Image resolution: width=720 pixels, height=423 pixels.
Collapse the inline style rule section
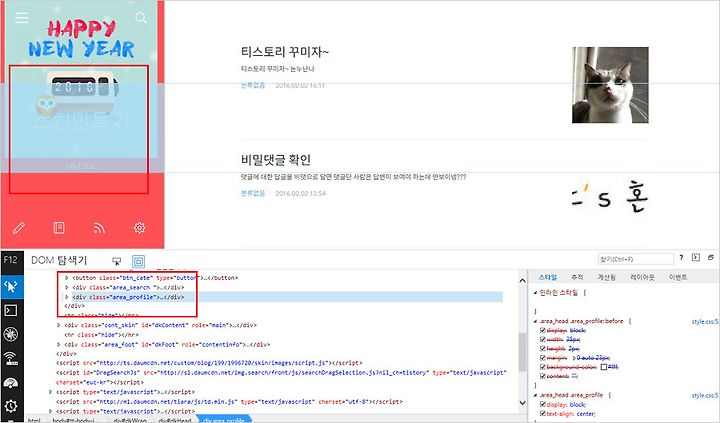[x=535, y=293]
